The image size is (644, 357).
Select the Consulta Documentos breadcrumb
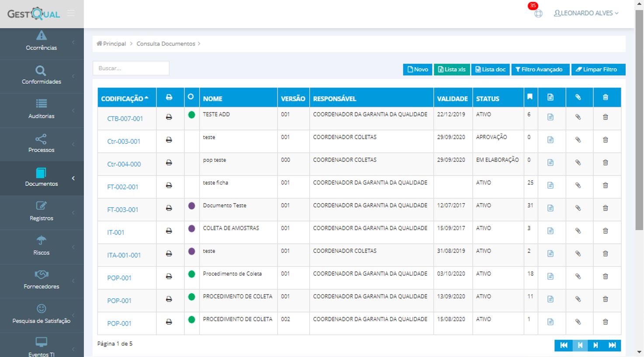pyautogui.click(x=166, y=44)
